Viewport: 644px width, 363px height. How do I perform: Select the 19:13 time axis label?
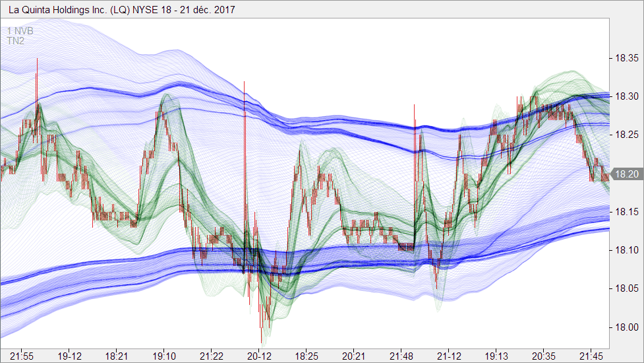(496, 356)
